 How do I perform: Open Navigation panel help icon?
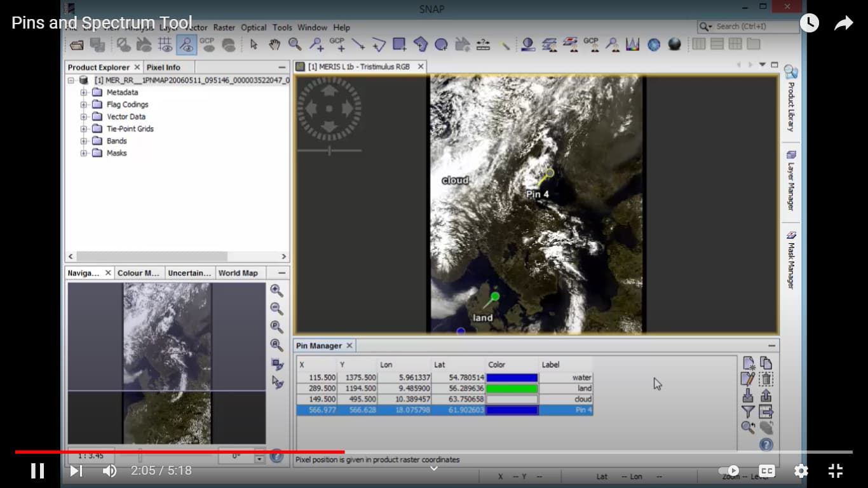276,456
